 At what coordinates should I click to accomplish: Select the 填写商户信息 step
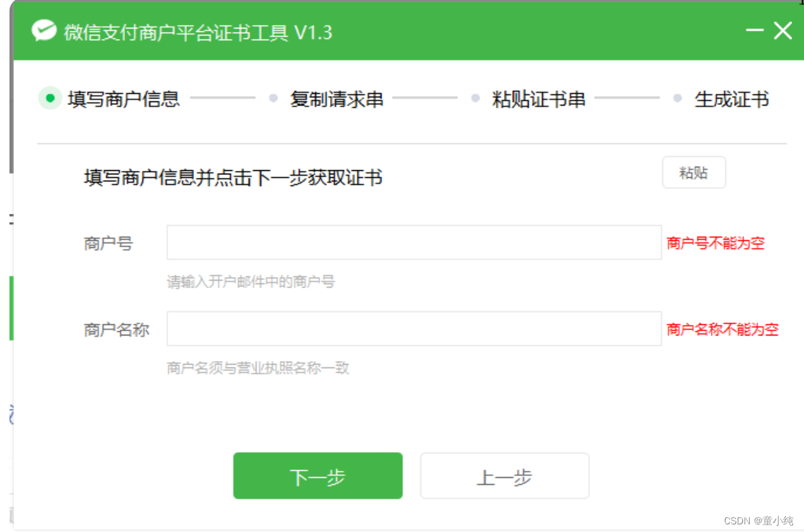(124, 99)
